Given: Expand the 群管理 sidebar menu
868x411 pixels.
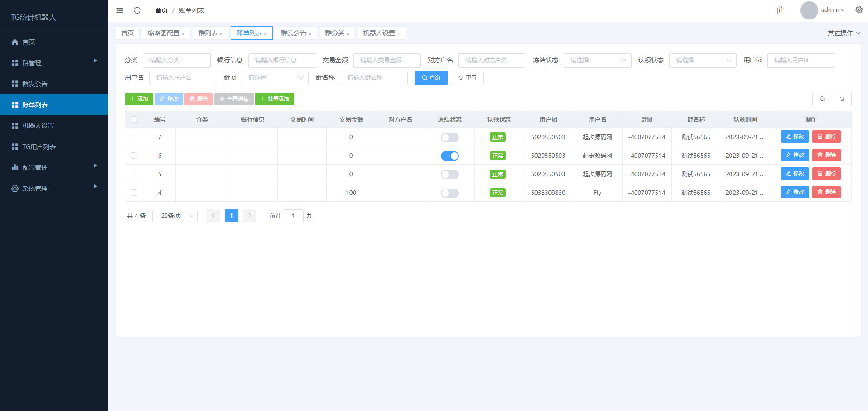Looking at the screenshot, I should point(54,63).
